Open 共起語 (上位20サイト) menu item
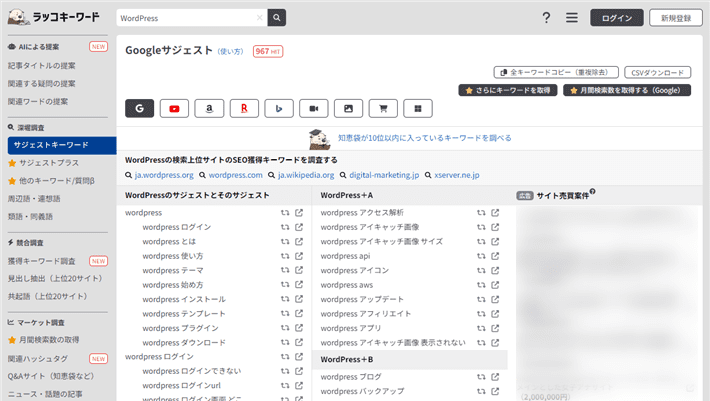The width and height of the screenshot is (710, 401). [49, 296]
